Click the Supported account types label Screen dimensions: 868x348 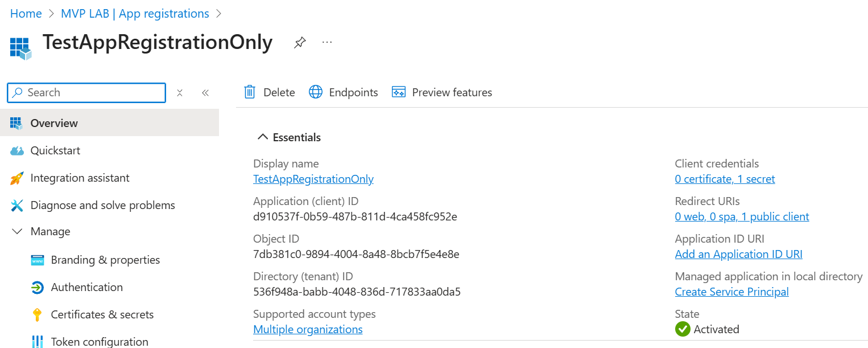314,314
